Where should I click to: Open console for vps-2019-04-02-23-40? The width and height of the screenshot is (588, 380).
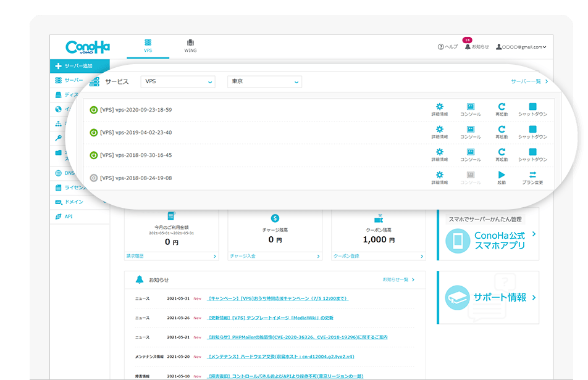coord(470,132)
